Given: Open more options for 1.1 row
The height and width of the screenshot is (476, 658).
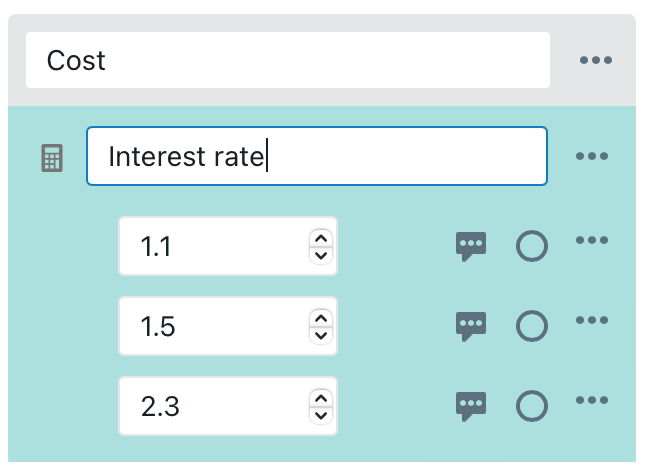Looking at the screenshot, I should coord(592,241).
